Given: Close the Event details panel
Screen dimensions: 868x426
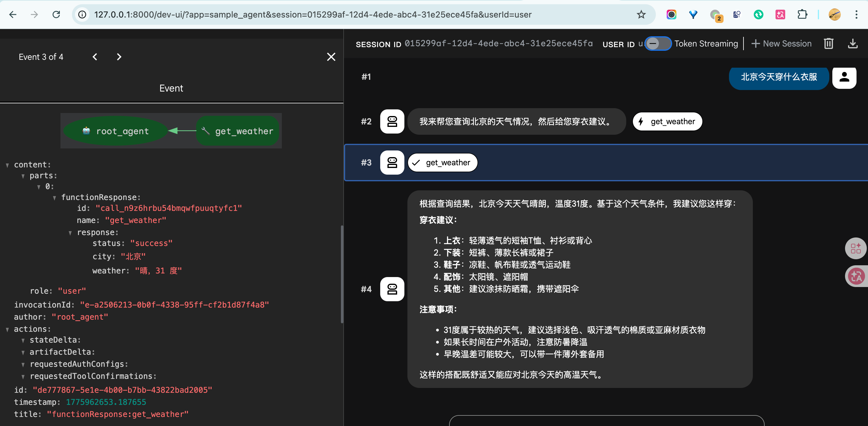Looking at the screenshot, I should (331, 56).
